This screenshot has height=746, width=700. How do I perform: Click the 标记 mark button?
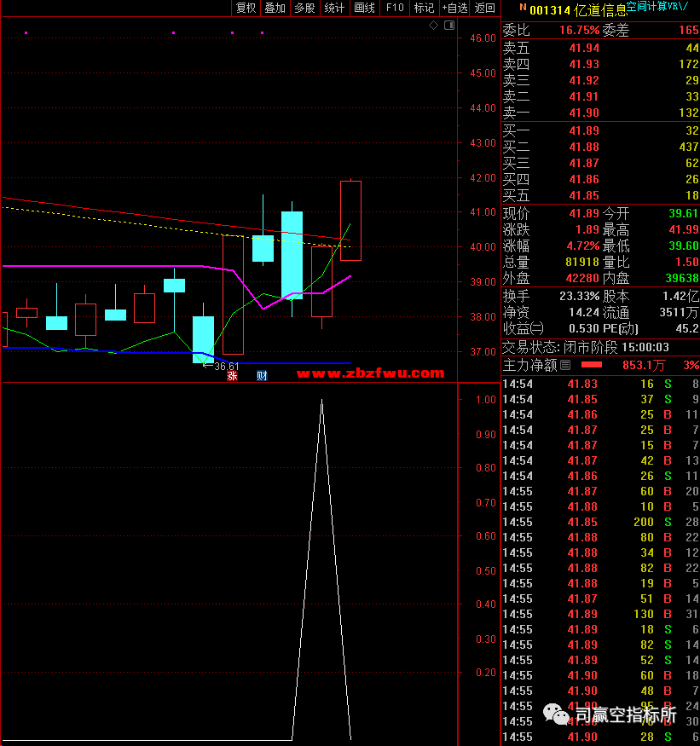coord(424,8)
